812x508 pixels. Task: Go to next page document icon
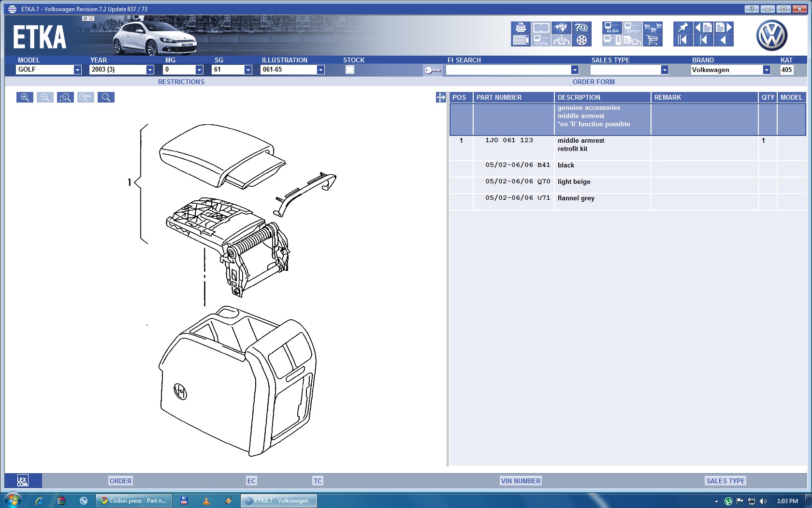(724, 28)
